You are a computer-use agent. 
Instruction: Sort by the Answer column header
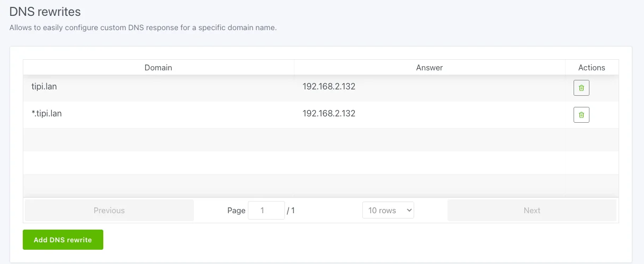pyautogui.click(x=430, y=68)
